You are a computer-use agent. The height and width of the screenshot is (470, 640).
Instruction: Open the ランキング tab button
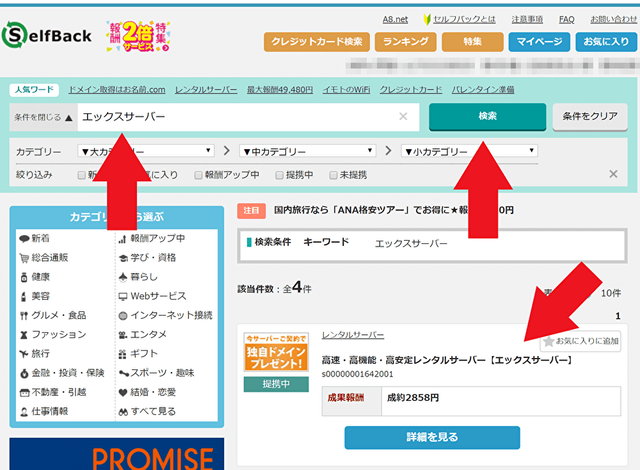click(406, 42)
